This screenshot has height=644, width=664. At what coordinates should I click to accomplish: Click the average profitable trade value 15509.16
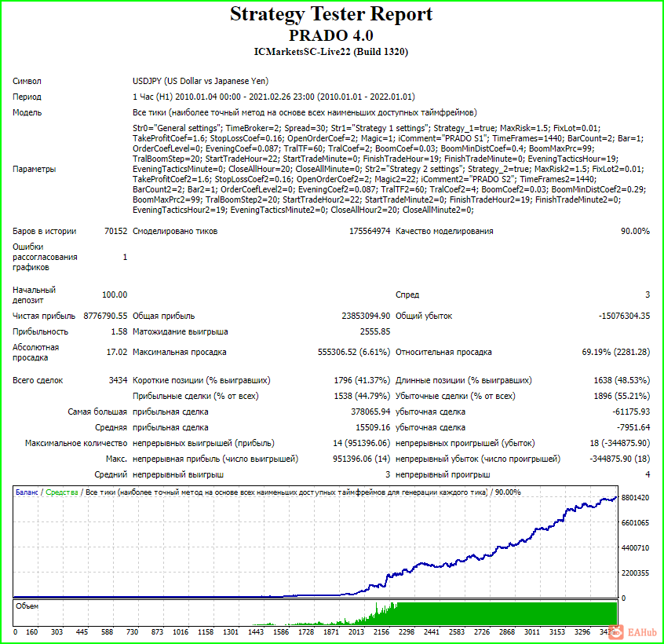(373, 427)
